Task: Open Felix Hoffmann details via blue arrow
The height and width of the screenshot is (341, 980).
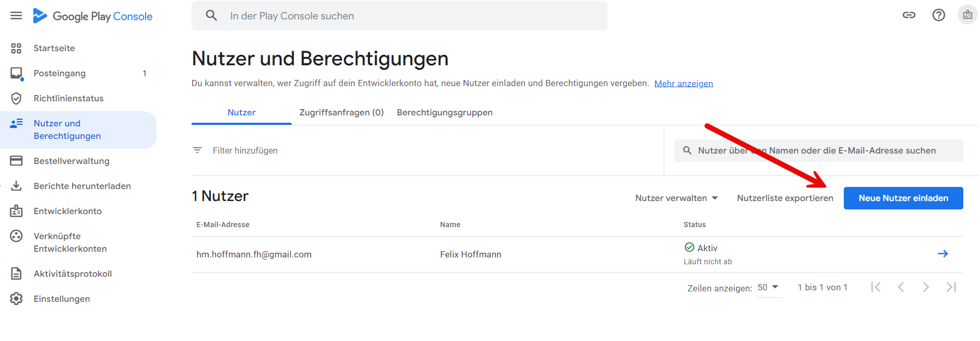Action: (x=942, y=254)
